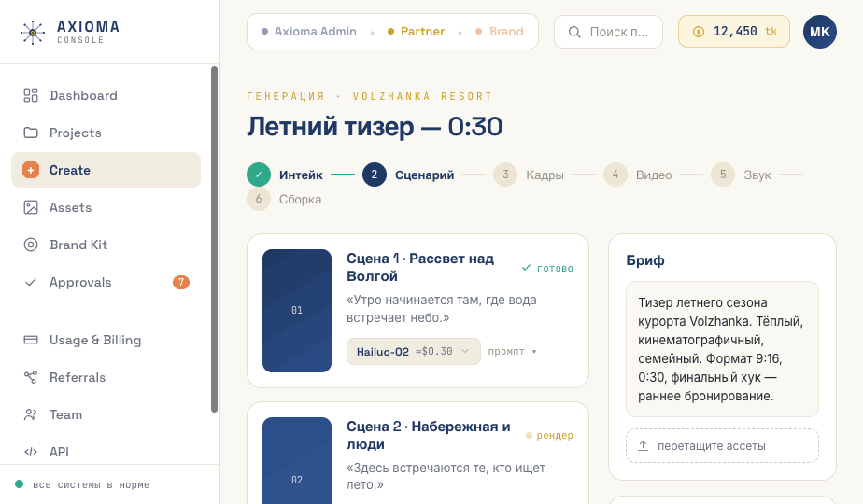Click the sidebar scrollbar
This screenshot has height=504, width=863.
click(215, 239)
